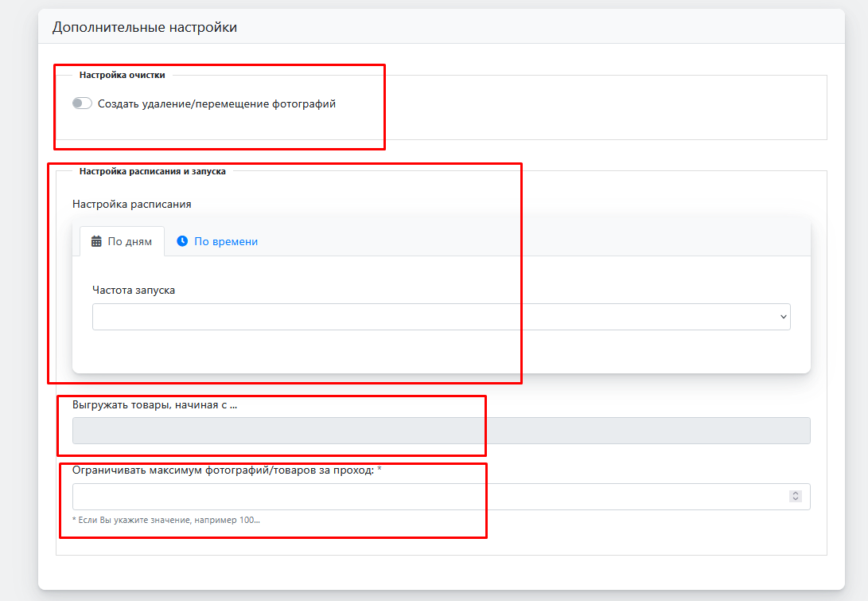Screen dimensions: 868x601
Task: Click the chevron arrow of 'Частота запуска' select
Action: pos(784,317)
